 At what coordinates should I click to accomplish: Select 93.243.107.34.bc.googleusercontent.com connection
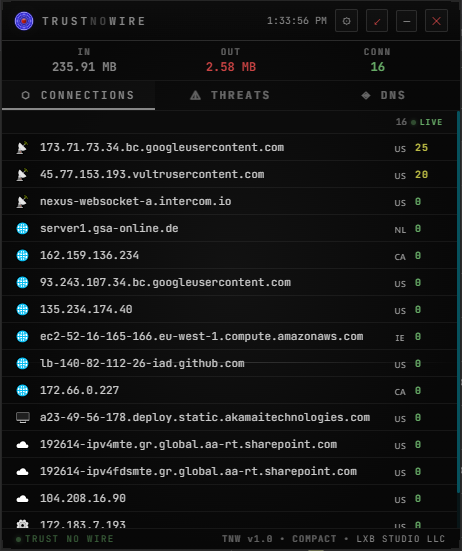[229, 283]
